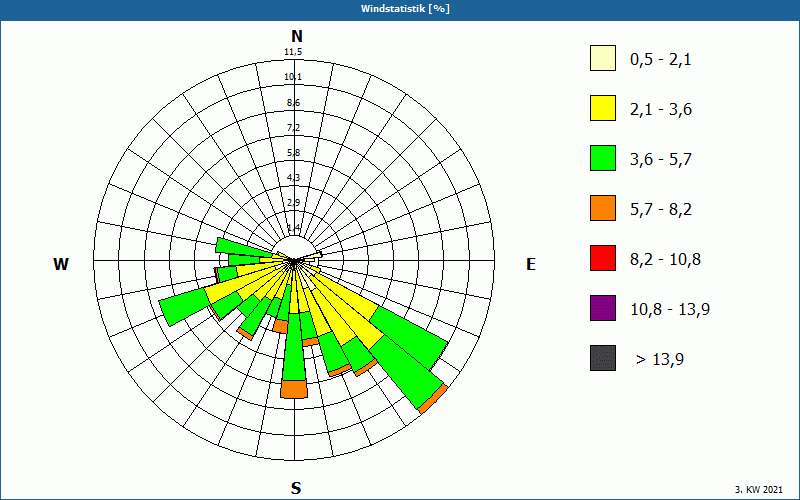The height and width of the screenshot is (500, 800).
Task: Click the 10,1 ring scale value
Action: [x=293, y=77]
